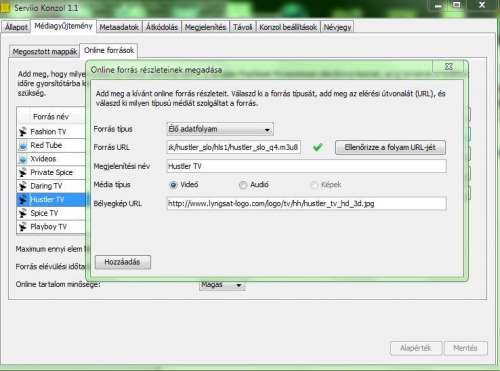Open the Metaadatok tab
Screen dimensions: 500x371
click(x=119, y=27)
